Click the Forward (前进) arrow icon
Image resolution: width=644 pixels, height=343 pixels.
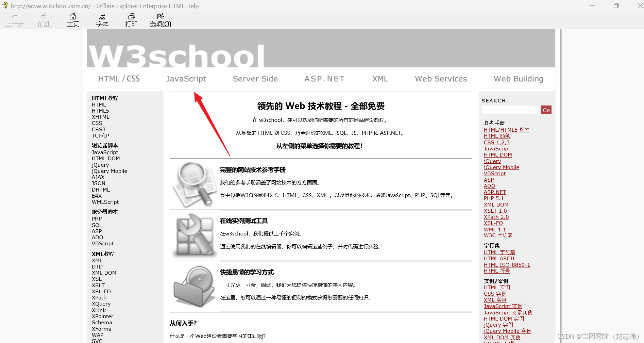pyautogui.click(x=44, y=16)
